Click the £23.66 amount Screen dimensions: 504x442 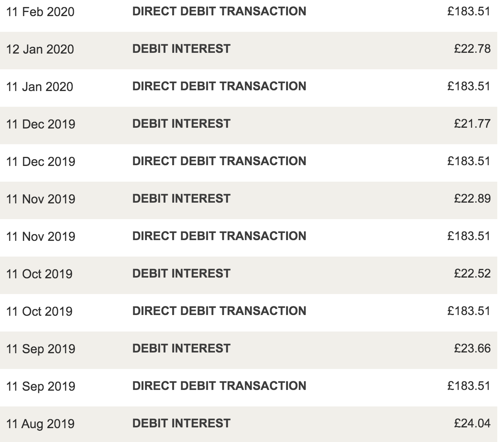(x=472, y=349)
